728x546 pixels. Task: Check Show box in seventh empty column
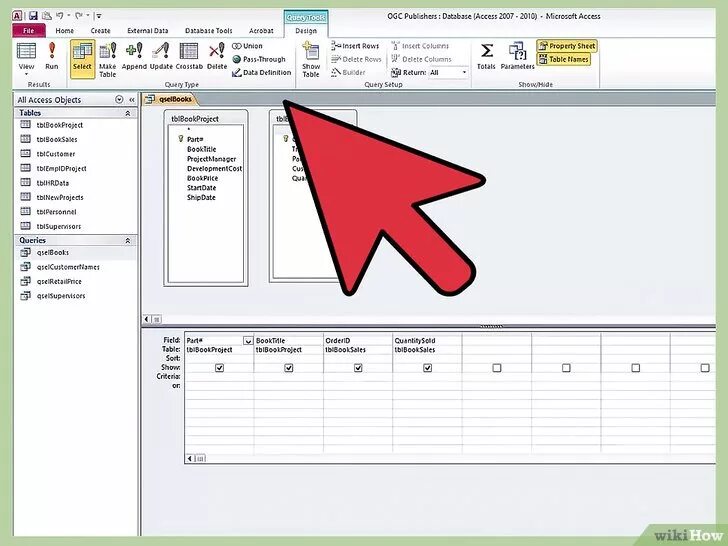tap(636, 368)
